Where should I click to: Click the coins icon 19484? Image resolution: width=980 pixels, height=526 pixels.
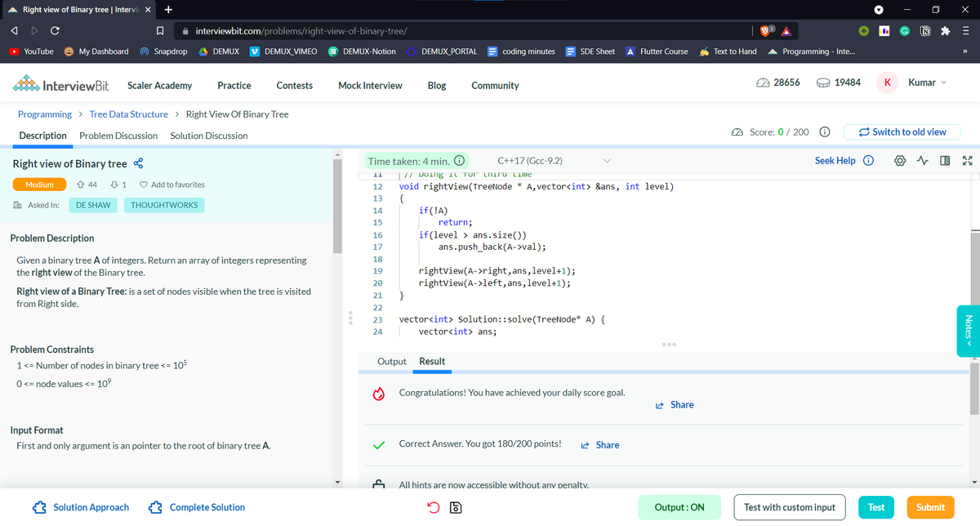[822, 82]
